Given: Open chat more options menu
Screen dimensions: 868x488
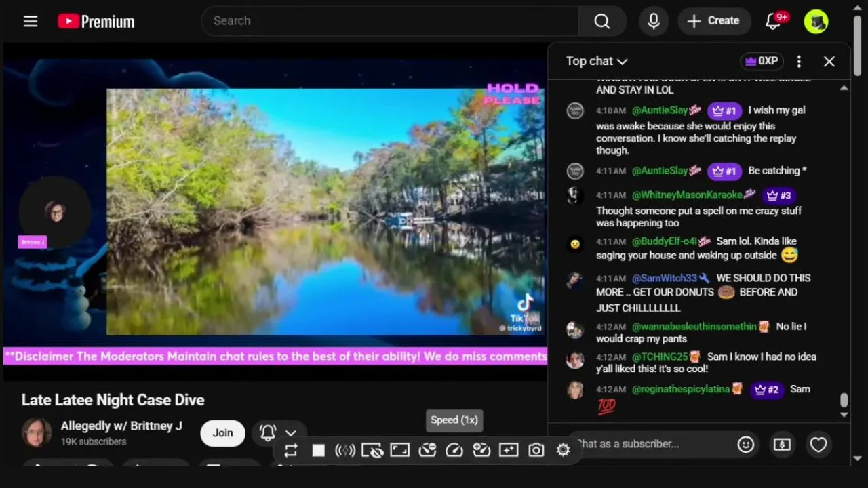Looking at the screenshot, I should coord(799,61).
